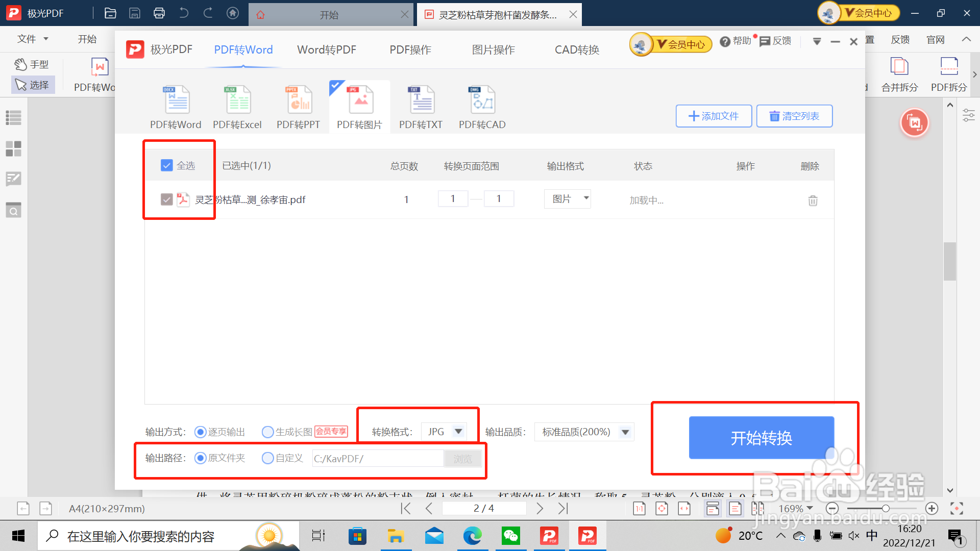Choose the PDF转TXT conversion icon

coord(421,107)
